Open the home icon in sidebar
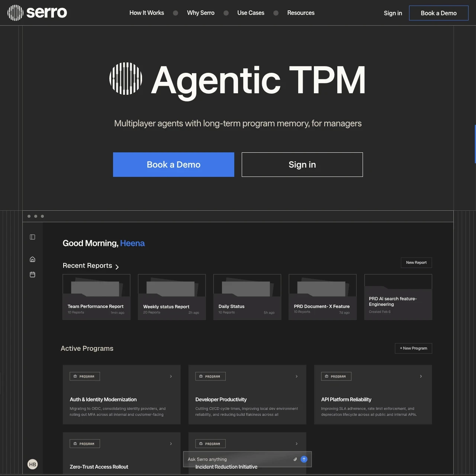The width and height of the screenshot is (476, 476). coord(32,259)
